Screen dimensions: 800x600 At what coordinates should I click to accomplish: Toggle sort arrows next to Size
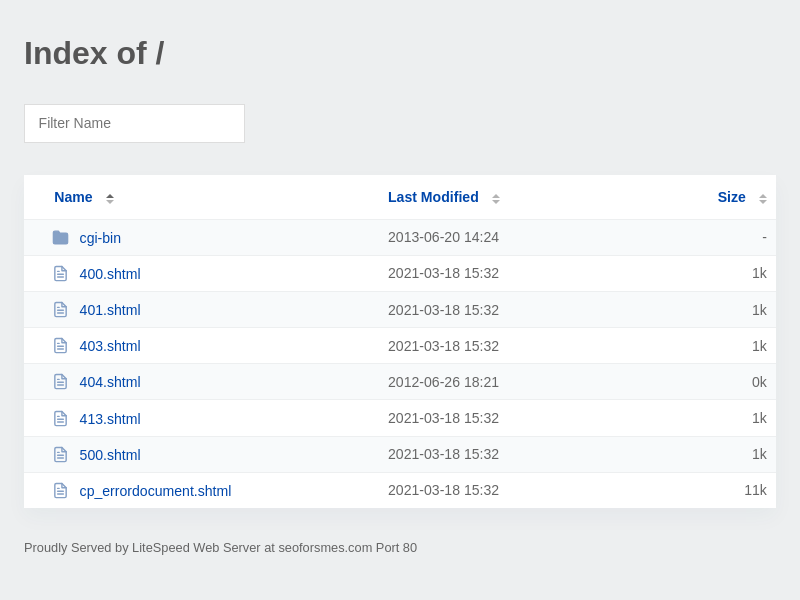click(763, 198)
